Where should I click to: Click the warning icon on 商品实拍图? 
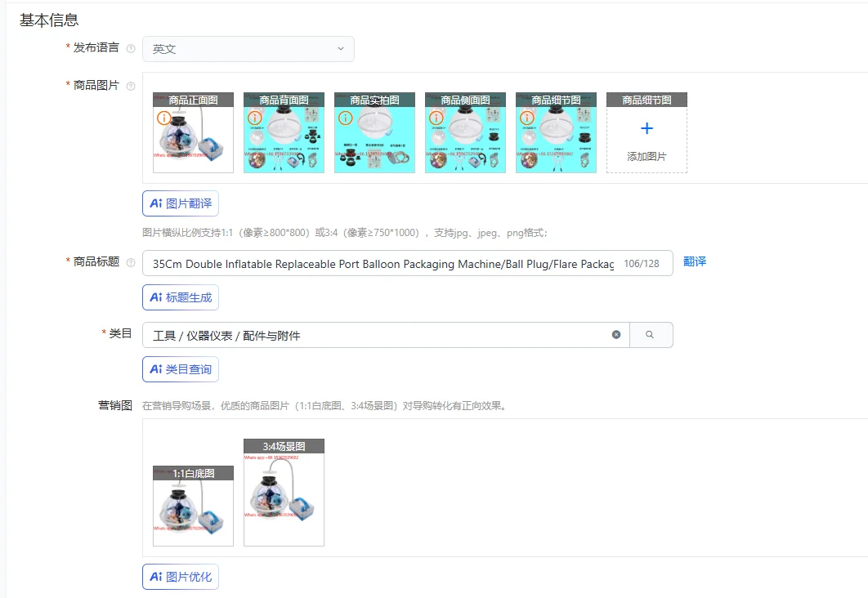[346, 118]
